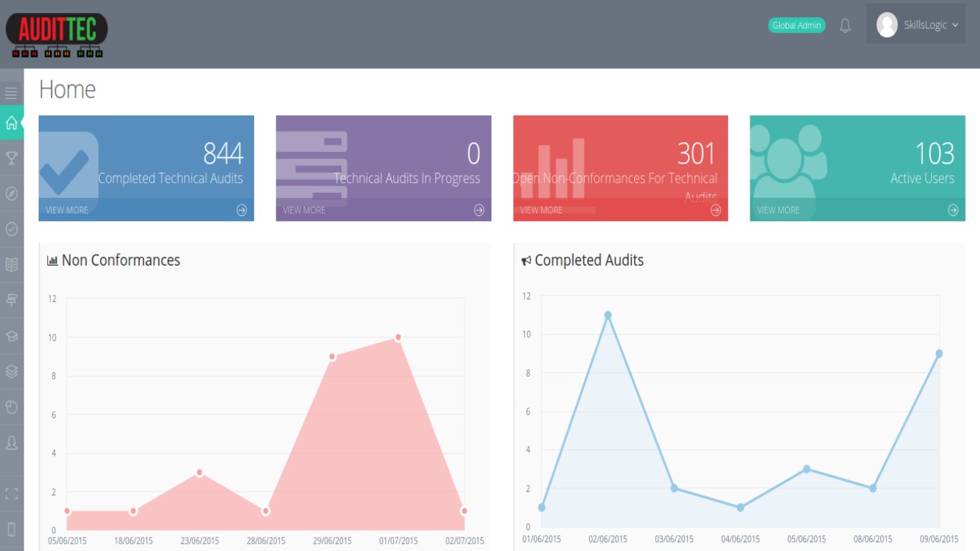Select the signpost sidebar icon
The image size is (980, 551).
(x=11, y=300)
